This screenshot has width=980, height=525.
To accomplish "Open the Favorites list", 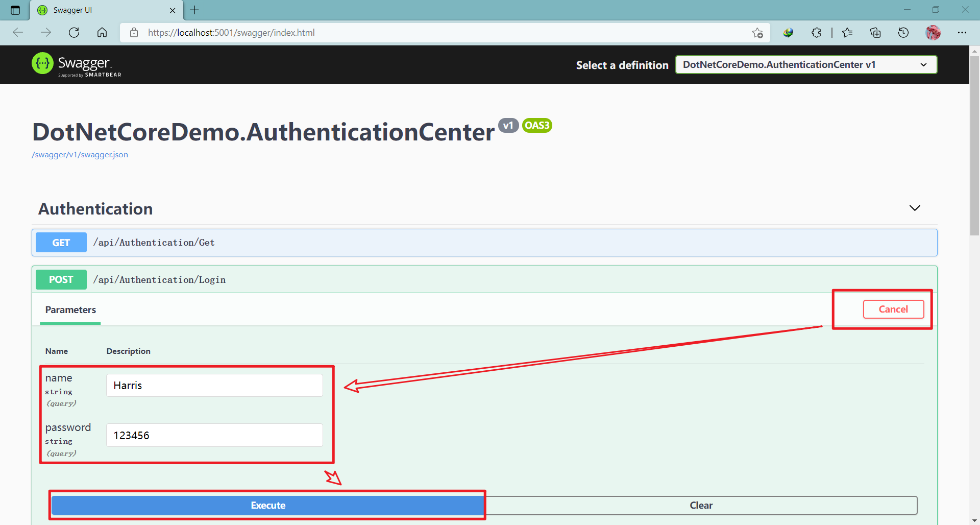I will click(847, 33).
